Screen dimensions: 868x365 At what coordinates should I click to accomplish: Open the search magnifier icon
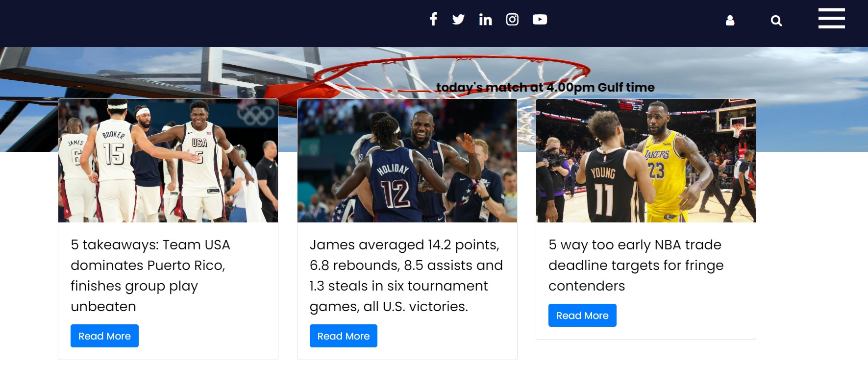776,21
